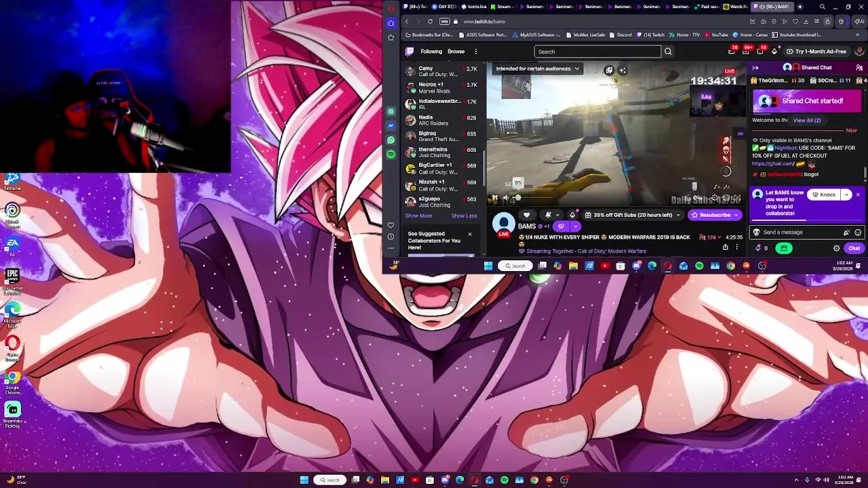Dismiss the Suggested Collaborators card
Screen dimensions: 868x488
[469, 235]
